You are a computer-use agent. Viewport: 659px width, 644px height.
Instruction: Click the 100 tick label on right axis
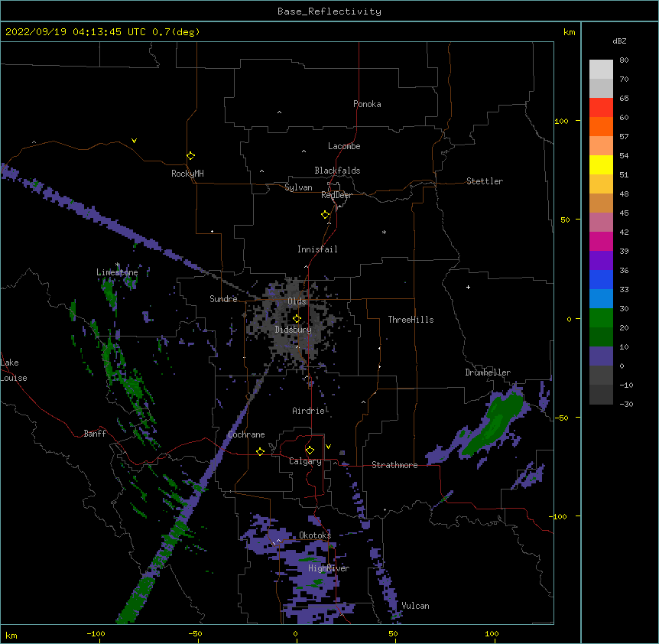pos(561,121)
